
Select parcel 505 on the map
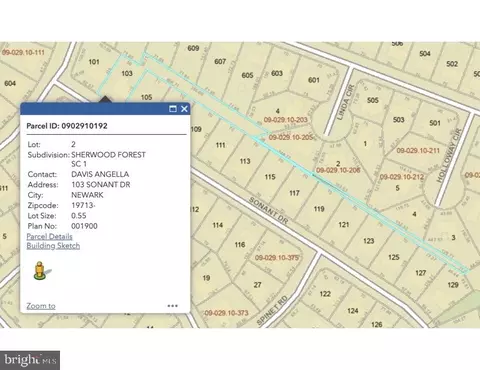point(373,100)
